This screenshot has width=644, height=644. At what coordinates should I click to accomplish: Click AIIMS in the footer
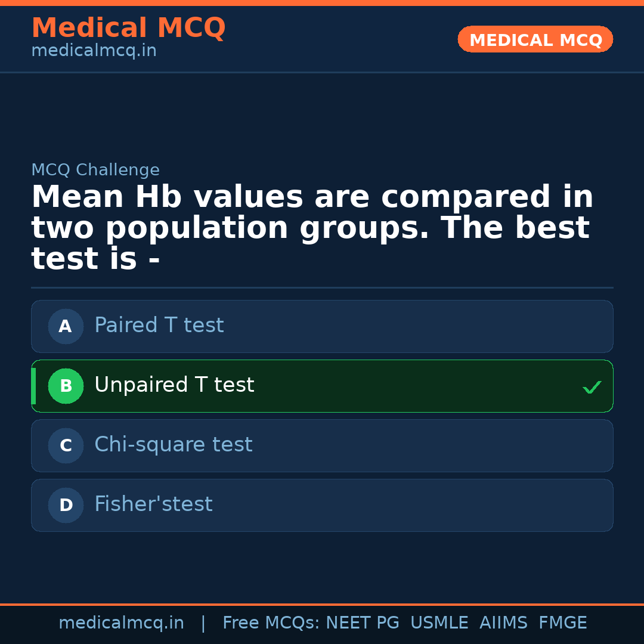(503, 623)
